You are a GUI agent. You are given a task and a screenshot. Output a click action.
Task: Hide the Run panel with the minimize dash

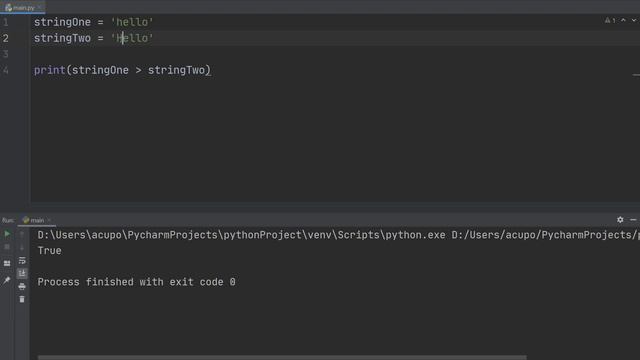pos(633,220)
